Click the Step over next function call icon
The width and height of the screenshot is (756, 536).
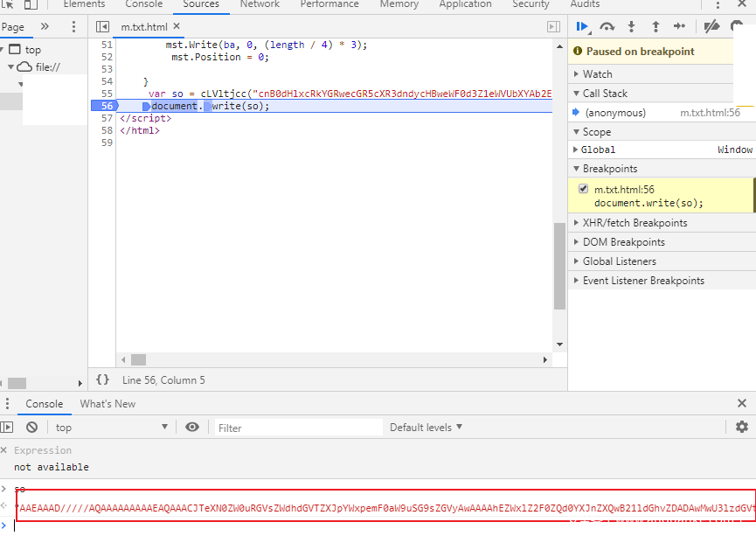click(x=607, y=27)
